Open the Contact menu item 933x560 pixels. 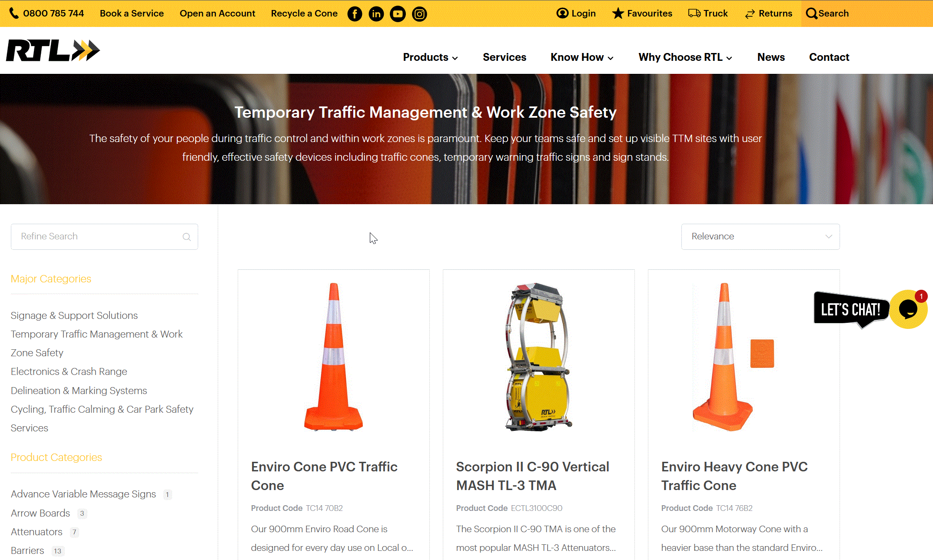tap(829, 57)
